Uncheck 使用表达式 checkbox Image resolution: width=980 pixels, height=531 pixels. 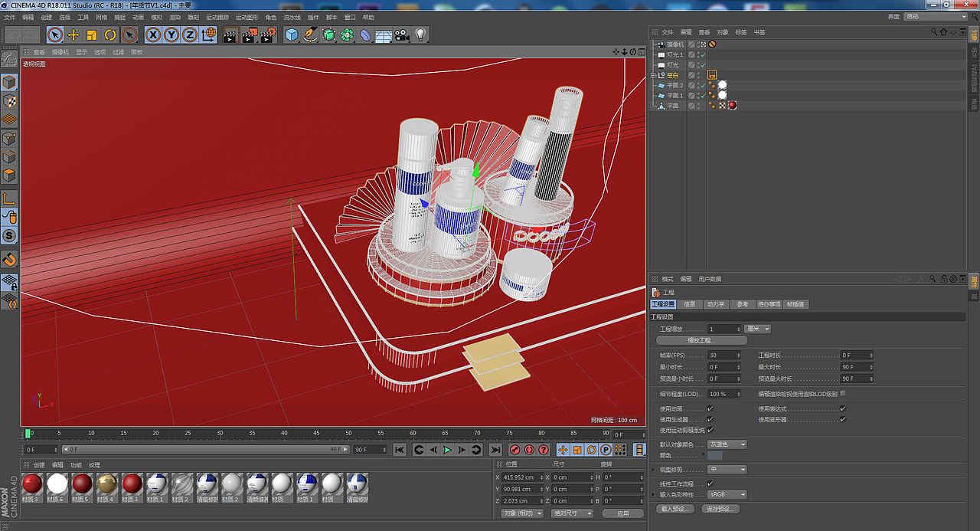pos(842,408)
